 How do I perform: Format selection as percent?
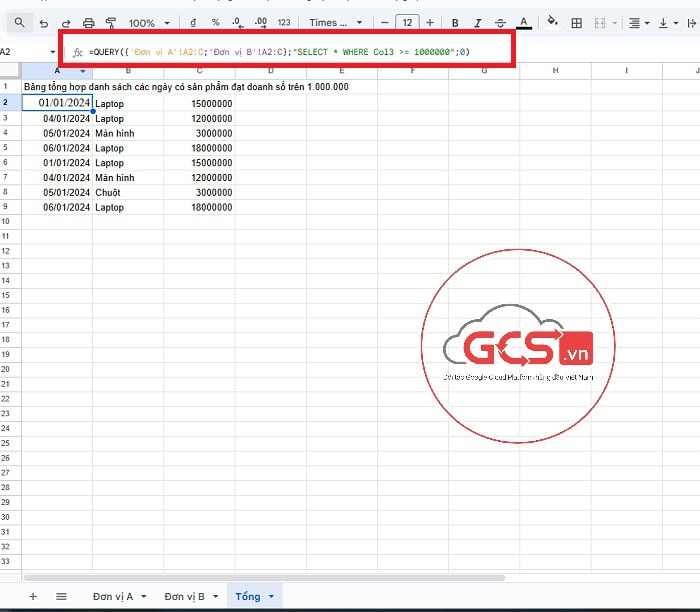click(215, 22)
